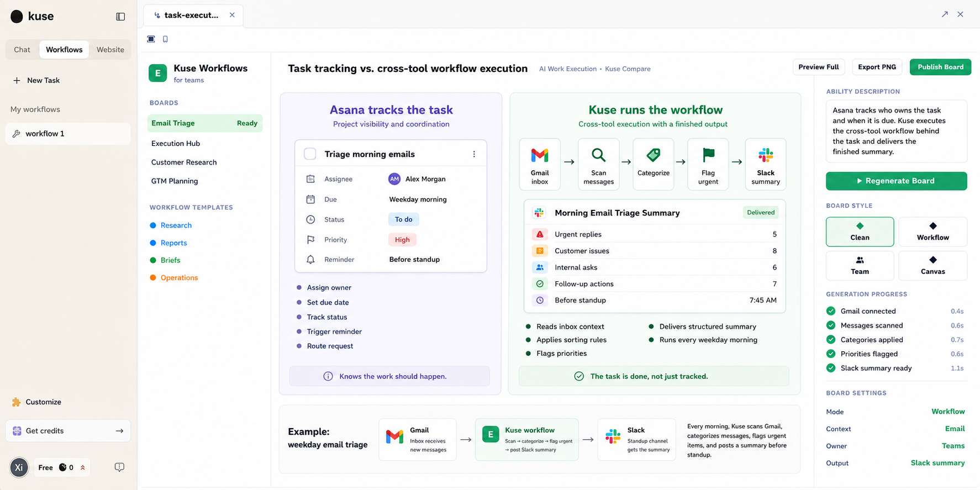Click the Follow-up actions check icon
Screen dimensions: 980x490
coord(540,284)
